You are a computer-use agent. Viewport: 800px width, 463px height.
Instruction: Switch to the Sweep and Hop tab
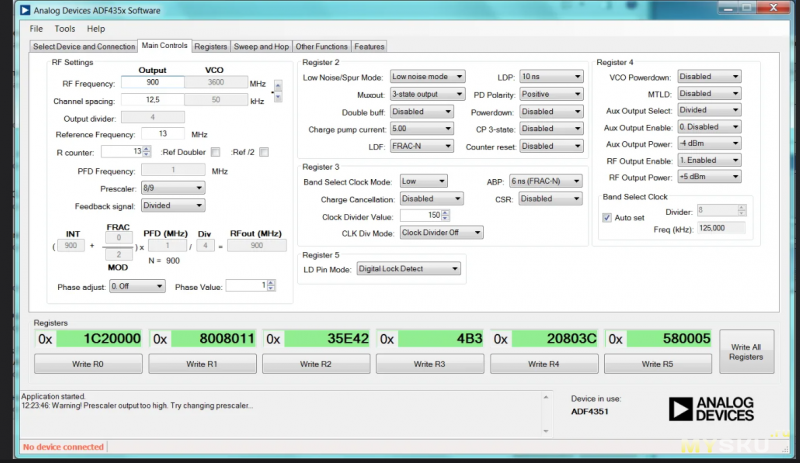tap(260, 46)
